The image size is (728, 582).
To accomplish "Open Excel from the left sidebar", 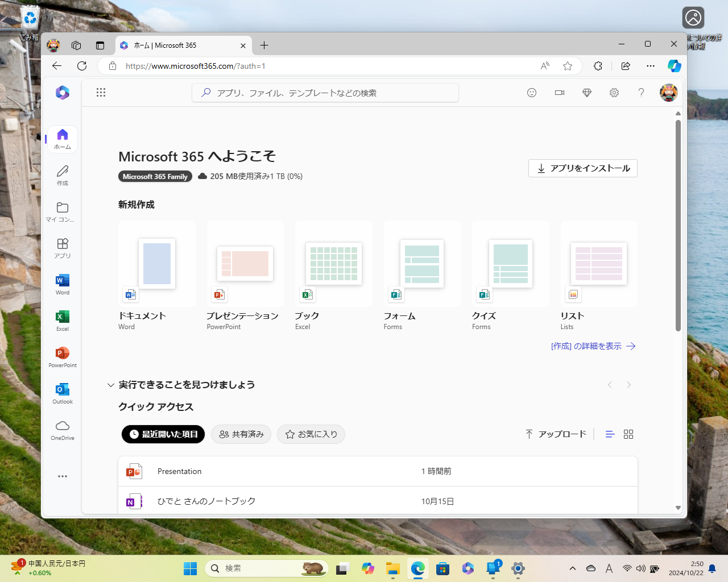I will pyautogui.click(x=62, y=321).
